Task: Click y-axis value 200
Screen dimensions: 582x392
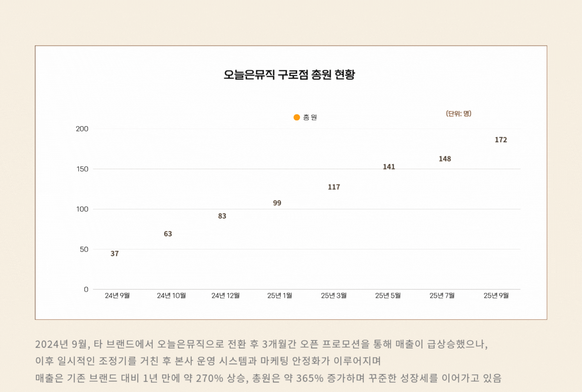Action: (x=82, y=129)
